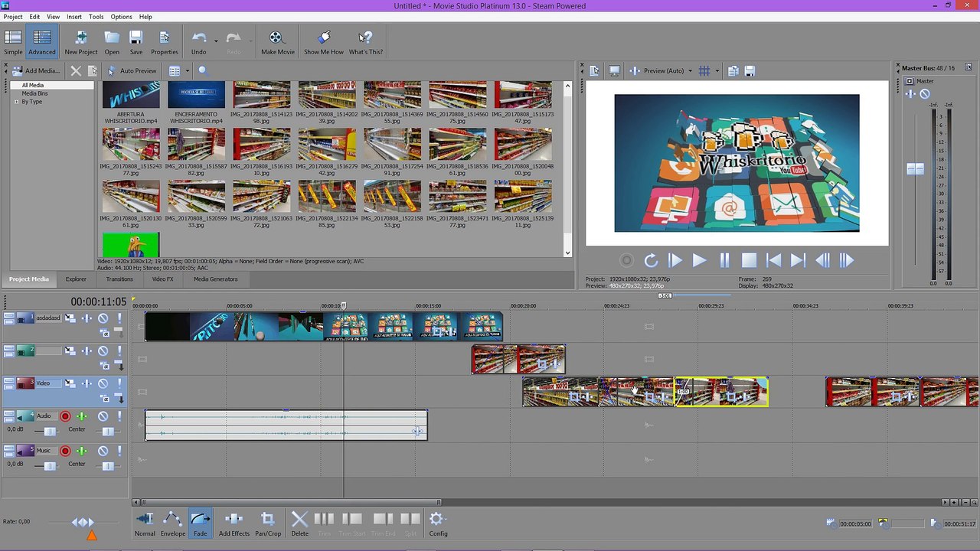The height and width of the screenshot is (551, 980).
Task: Open the media views dropdown arrow
Action: tap(187, 70)
